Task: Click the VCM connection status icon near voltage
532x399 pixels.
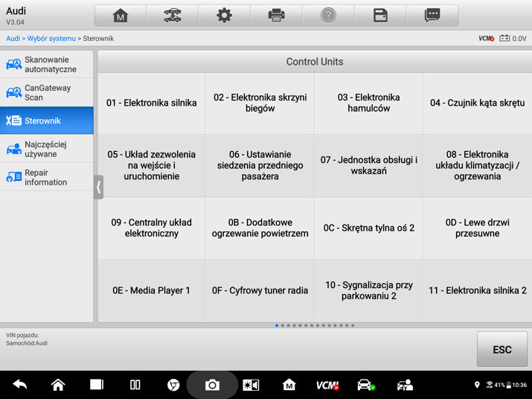Action: (x=486, y=39)
